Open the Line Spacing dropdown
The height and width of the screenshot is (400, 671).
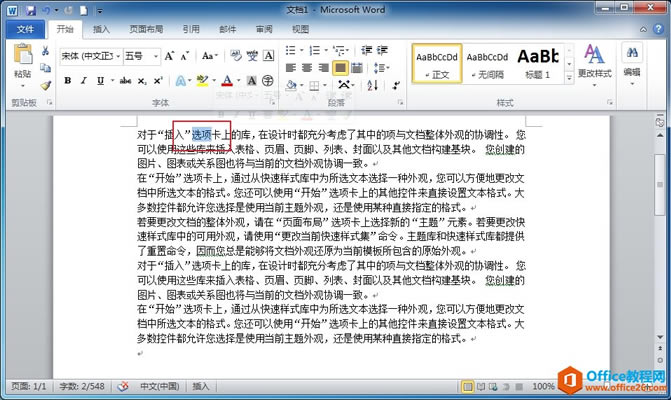coord(381,68)
